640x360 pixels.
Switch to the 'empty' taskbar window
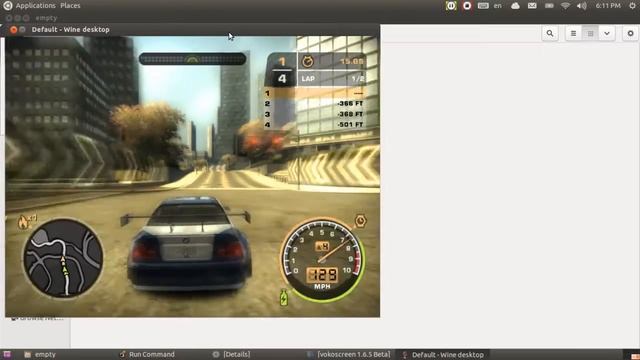40,354
